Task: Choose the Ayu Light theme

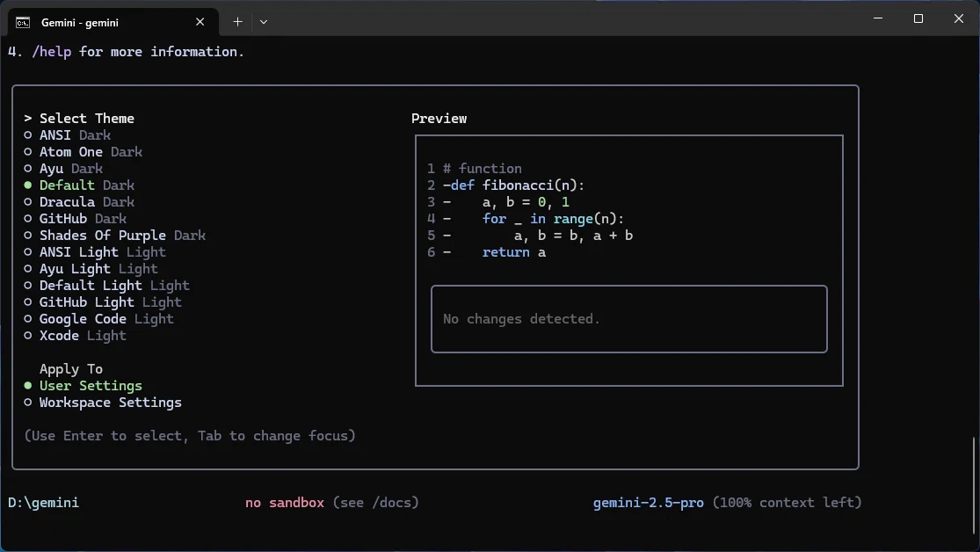Action: [x=91, y=269]
